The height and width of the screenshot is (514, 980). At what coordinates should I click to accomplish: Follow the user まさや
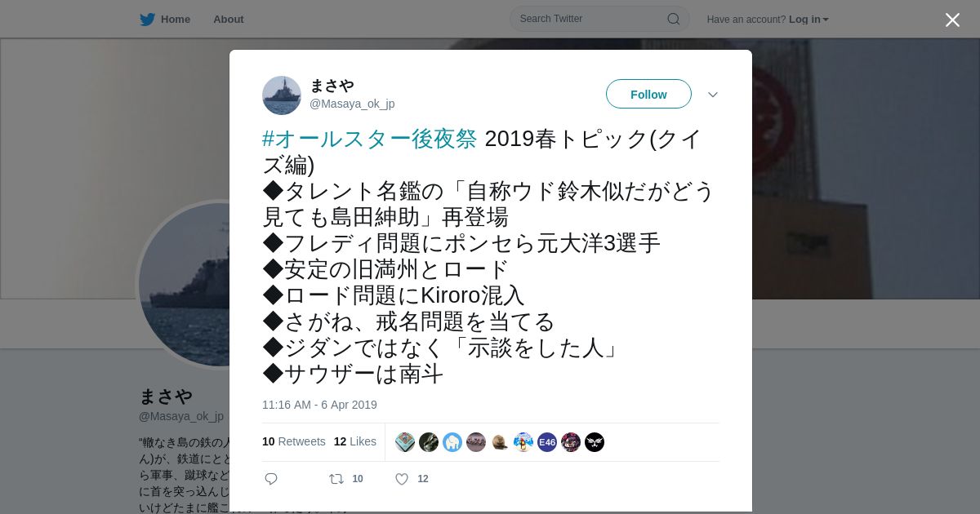click(648, 94)
